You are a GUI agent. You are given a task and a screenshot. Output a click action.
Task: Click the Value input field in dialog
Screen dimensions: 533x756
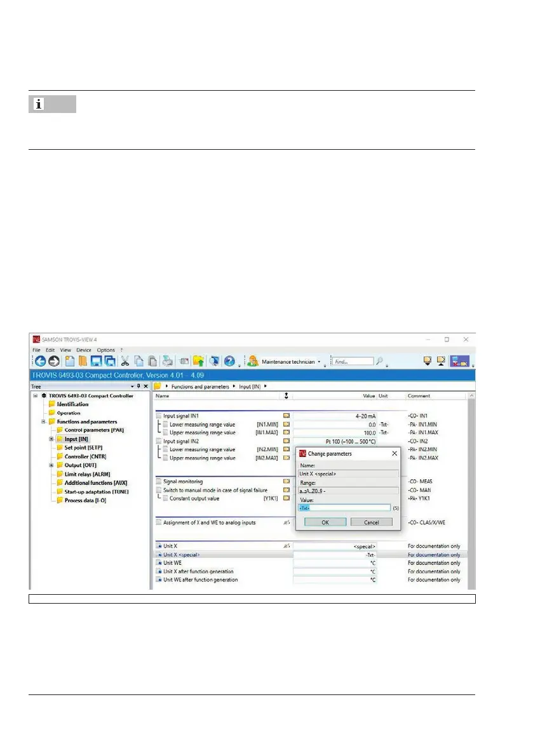coord(344,508)
